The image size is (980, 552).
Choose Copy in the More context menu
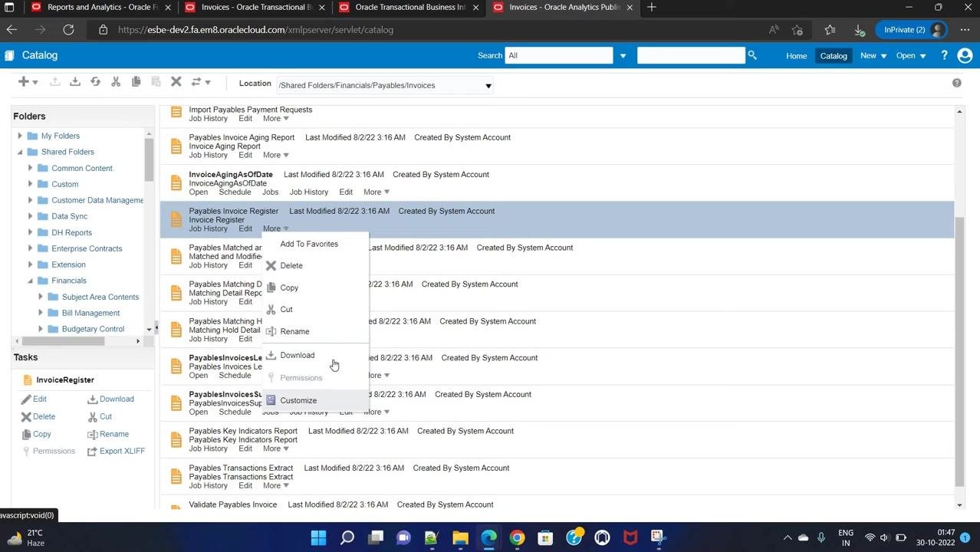[x=289, y=287]
